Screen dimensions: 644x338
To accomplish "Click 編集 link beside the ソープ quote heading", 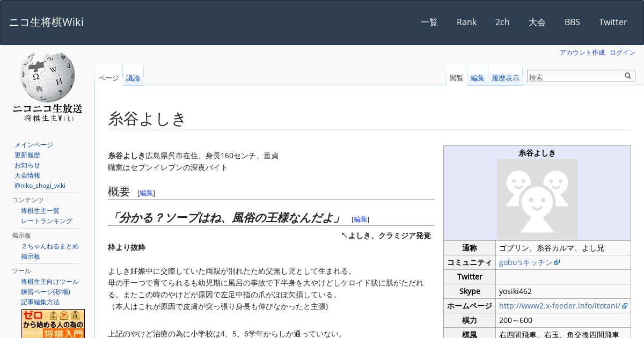I will click(x=361, y=219).
